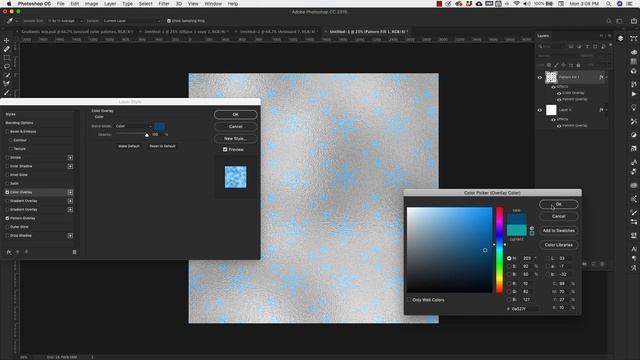The width and height of the screenshot is (640, 360).
Task: Add another Drop Shadow with plus icon
Action: [x=70, y=236]
